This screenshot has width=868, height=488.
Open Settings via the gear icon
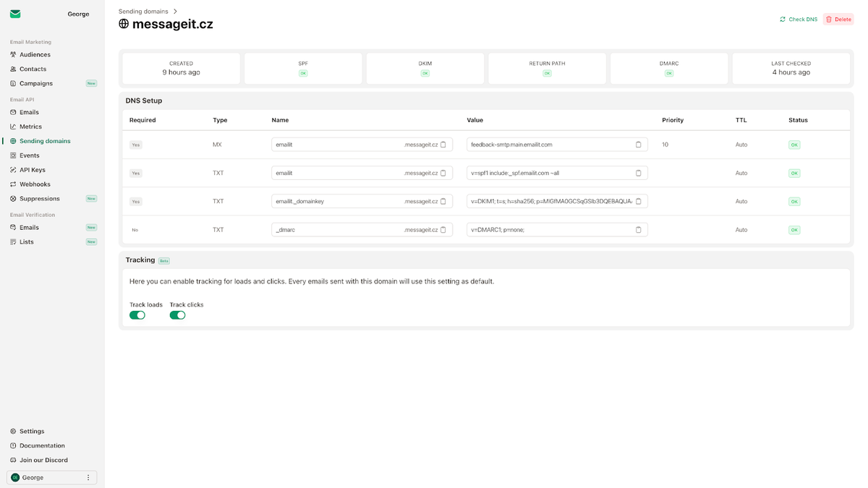point(12,431)
